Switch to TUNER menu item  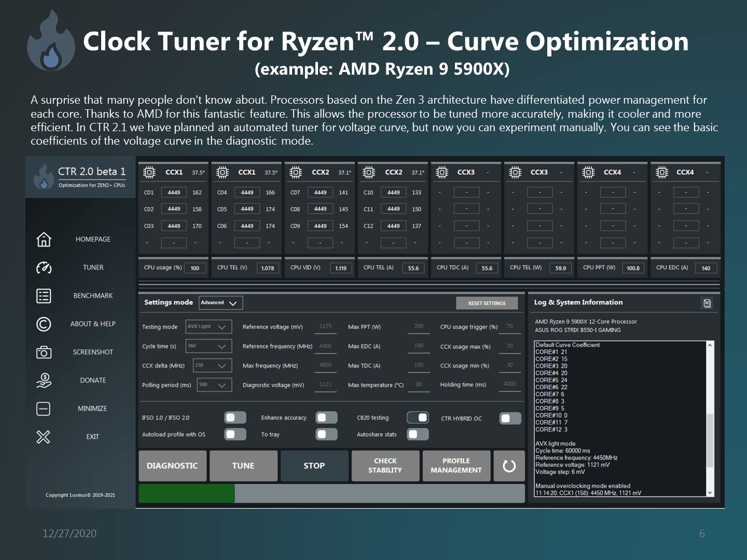(93, 268)
